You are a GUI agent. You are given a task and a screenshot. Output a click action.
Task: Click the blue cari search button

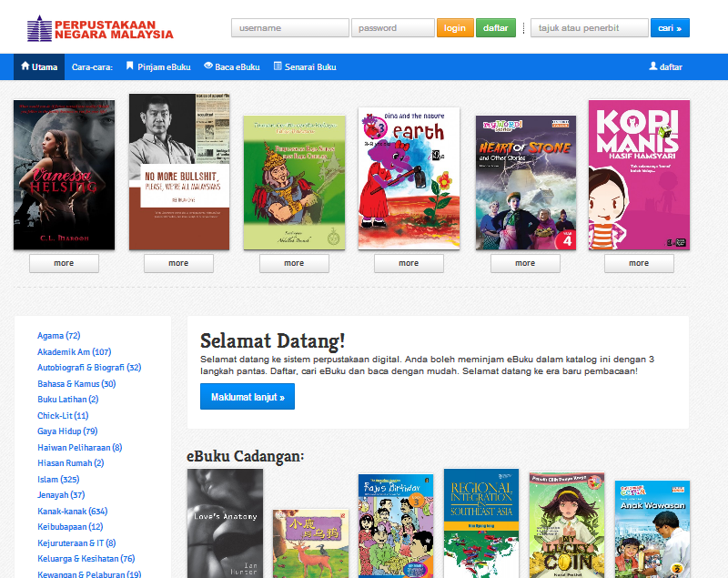point(670,28)
